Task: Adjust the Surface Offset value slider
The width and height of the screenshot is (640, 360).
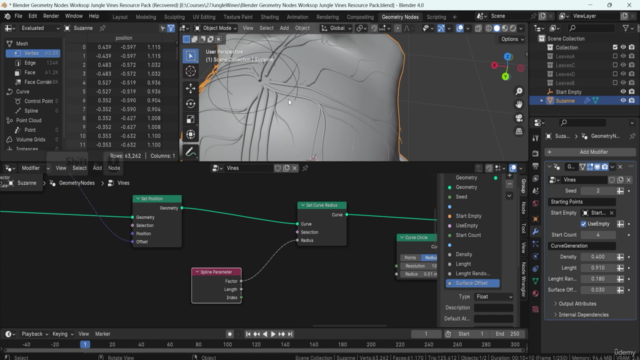Action: pos(598,290)
